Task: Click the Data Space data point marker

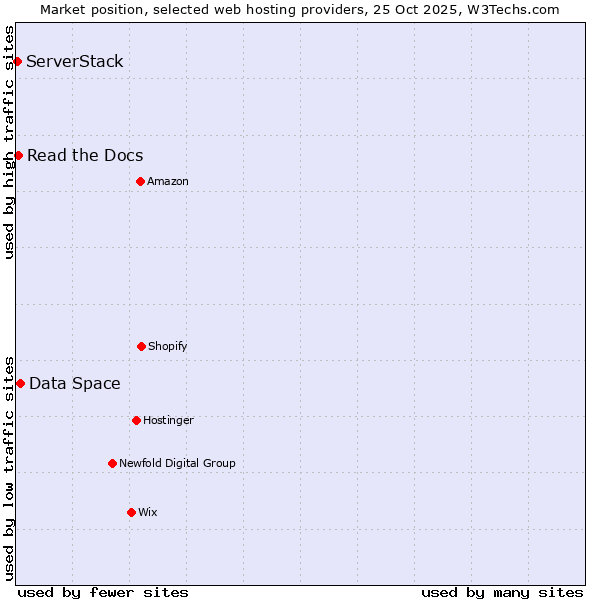Action: (x=20, y=383)
